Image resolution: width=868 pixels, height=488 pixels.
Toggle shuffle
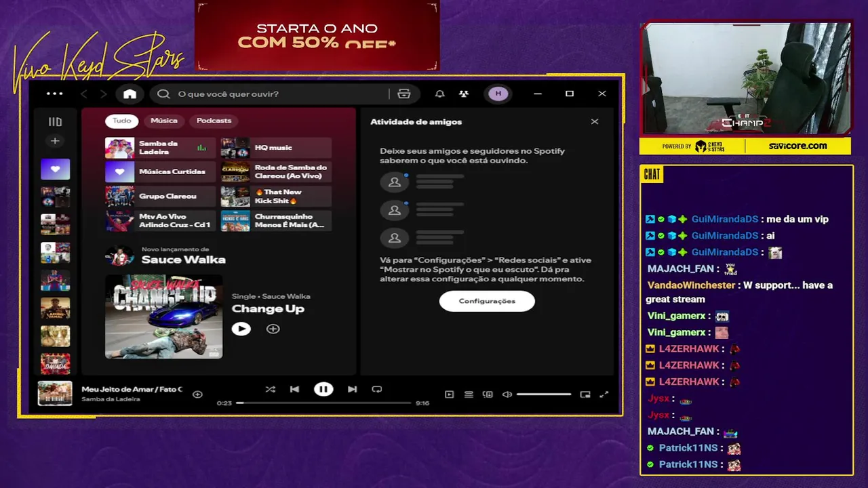(x=270, y=389)
